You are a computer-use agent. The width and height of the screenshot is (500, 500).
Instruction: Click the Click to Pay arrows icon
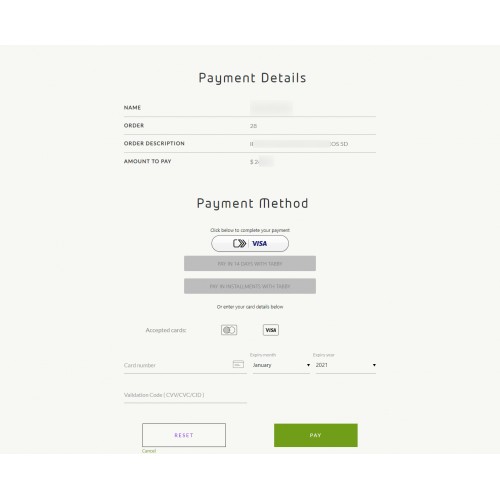239,243
